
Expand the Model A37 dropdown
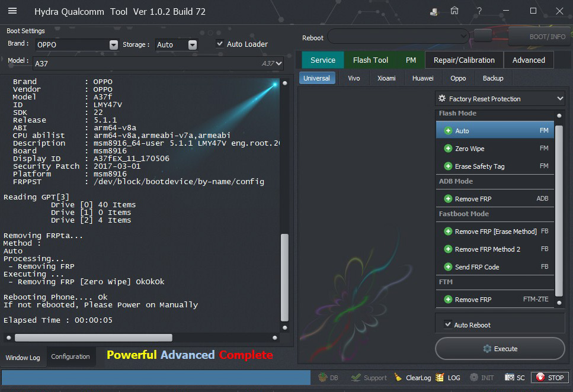(279, 63)
